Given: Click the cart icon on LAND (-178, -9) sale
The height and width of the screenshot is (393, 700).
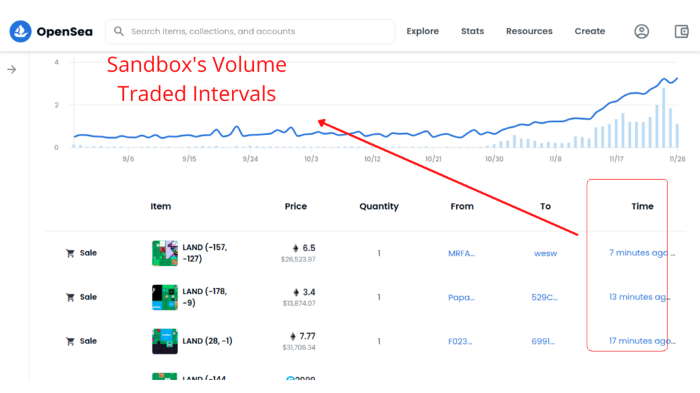Looking at the screenshot, I should (70, 297).
